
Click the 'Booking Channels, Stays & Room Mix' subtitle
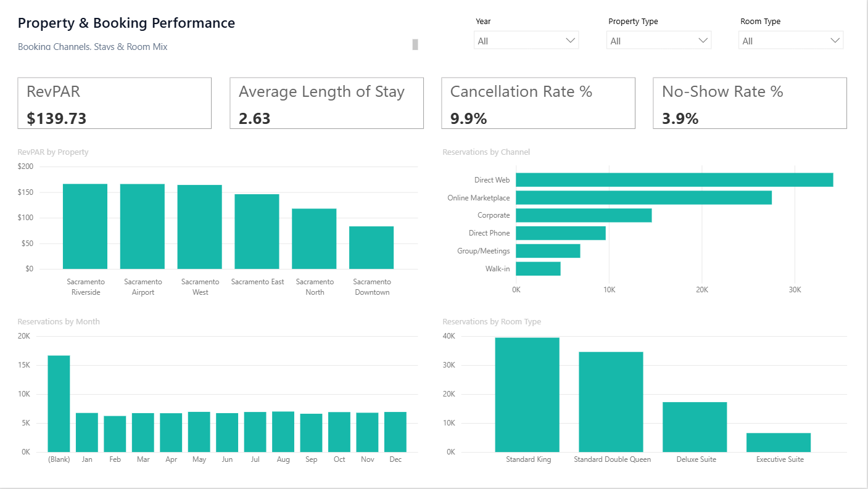[x=93, y=47]
